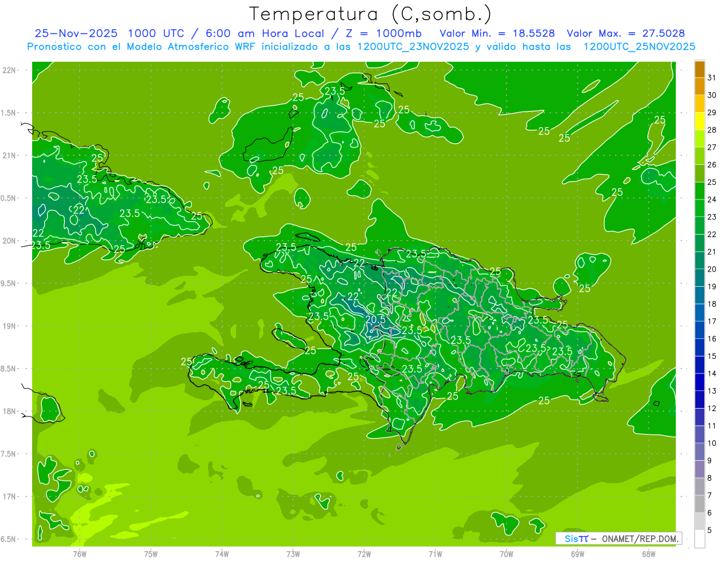
Task: Click the '18N' latitude axis label
Action: pyautogui.click(x=10, y=412)
